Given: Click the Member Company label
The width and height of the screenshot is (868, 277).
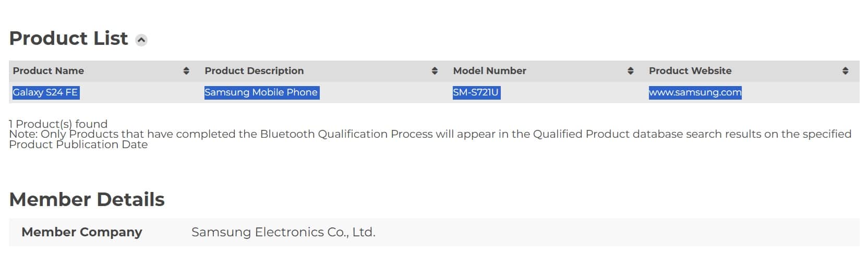Looking at the screenshot, I should point(81,232).
